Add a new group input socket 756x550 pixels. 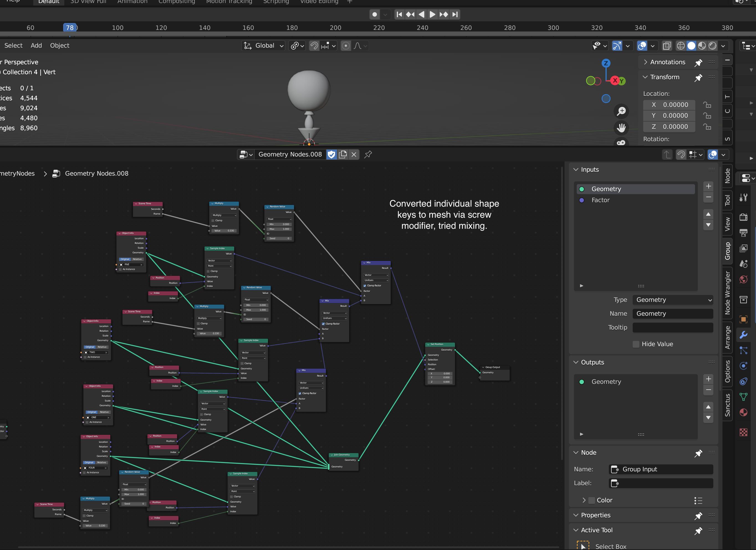pos(708,186)
